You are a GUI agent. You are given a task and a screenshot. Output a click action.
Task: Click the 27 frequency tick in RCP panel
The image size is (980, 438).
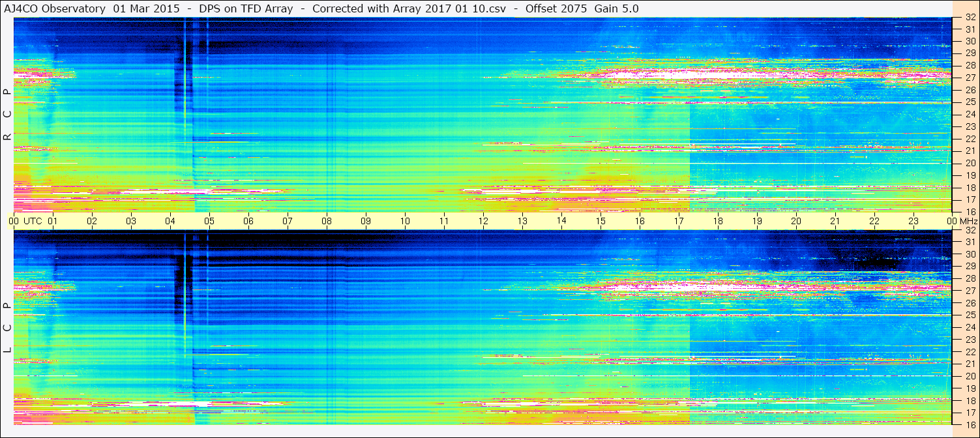pos(970,78)
